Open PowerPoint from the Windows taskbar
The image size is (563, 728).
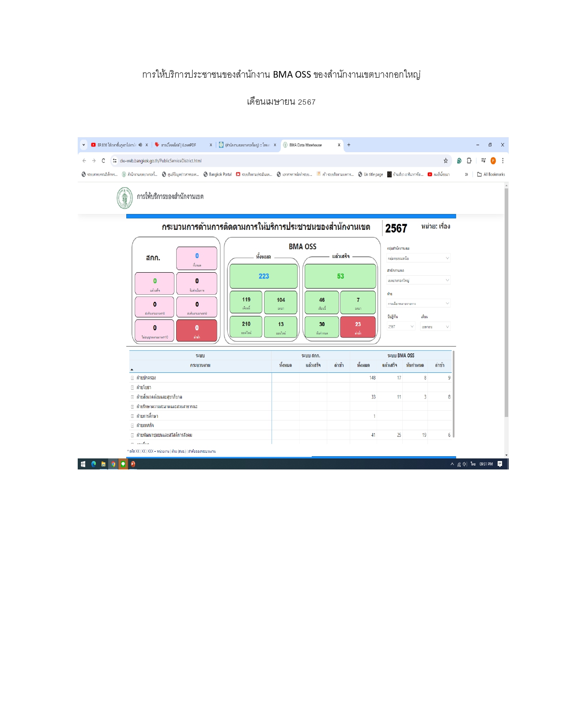click(x=132, y=464)
